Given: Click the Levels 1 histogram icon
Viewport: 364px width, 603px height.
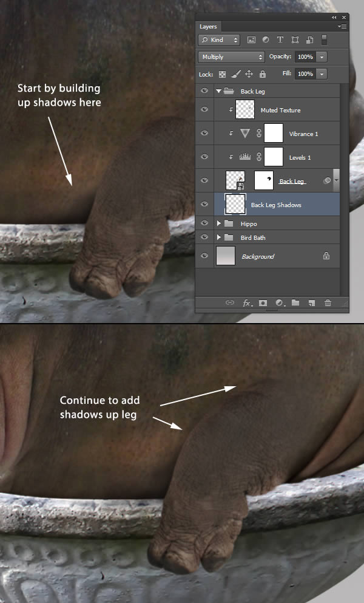Looking at the screenshot, I should (x=245, y=157).
